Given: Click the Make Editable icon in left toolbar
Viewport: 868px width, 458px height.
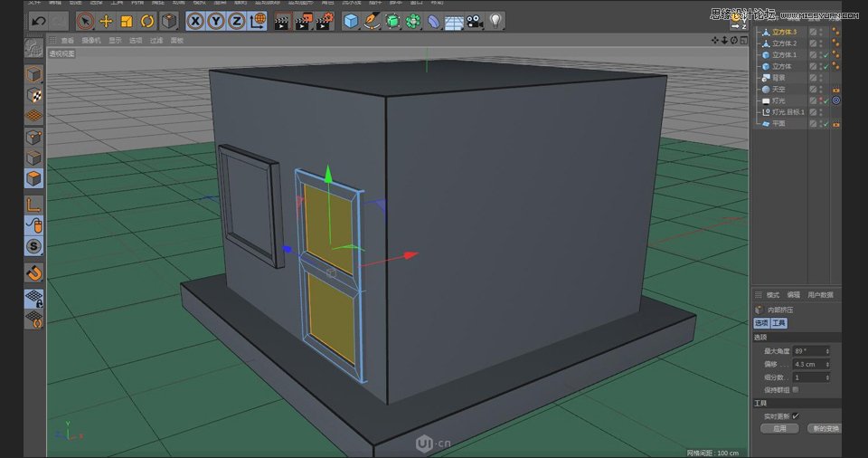Looking at the screenshot, I should [33, 48].
